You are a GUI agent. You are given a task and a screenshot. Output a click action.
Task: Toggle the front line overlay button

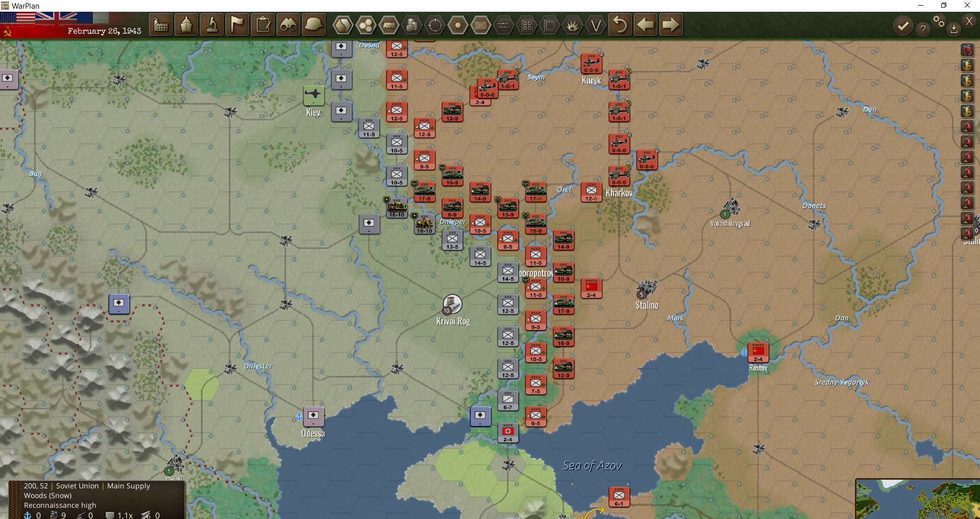click(504, 24)
